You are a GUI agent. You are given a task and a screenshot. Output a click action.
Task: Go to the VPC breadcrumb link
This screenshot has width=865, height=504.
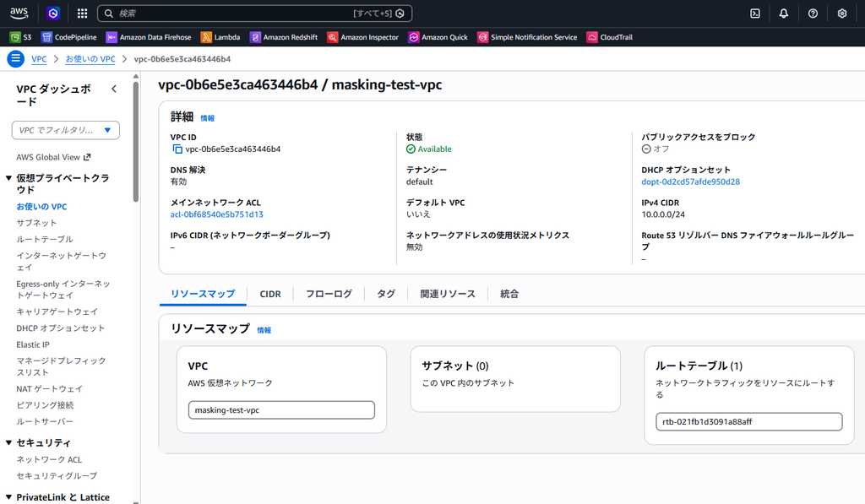click(39, 59)
